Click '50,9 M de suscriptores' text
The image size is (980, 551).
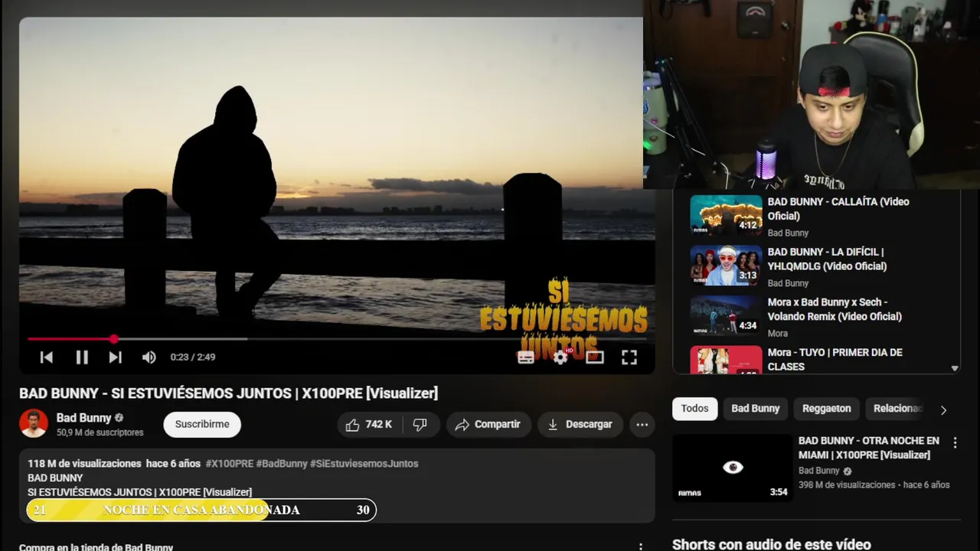click(100, 432)
